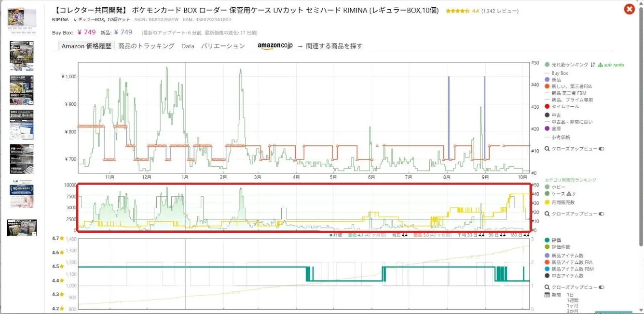The width and height of the screenshot is (644, 314).
Task: Select the fourth product thumbnail image
Action: click(21, 125)
